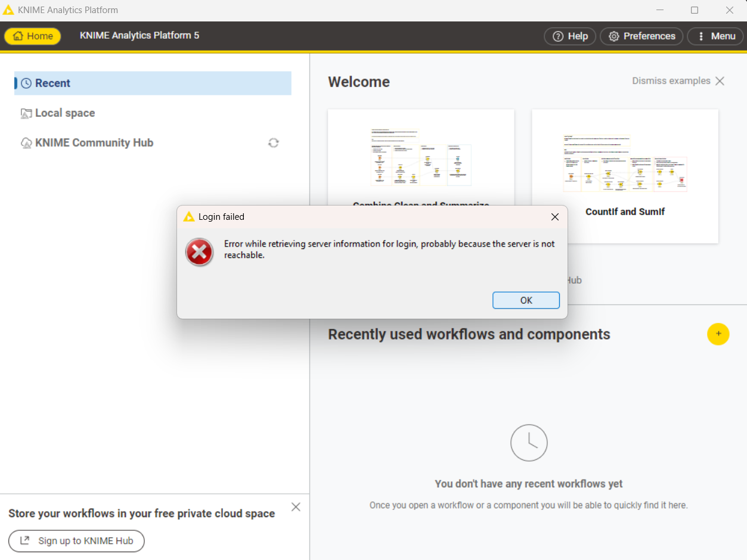The width and height of the screenshot is (747, 560).
Task: Click the KNIME Community Hub cloud icon
Action: point(26,143)
